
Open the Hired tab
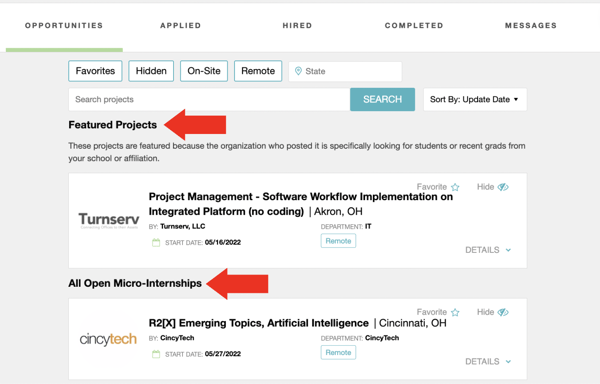[x=297, y=26]
